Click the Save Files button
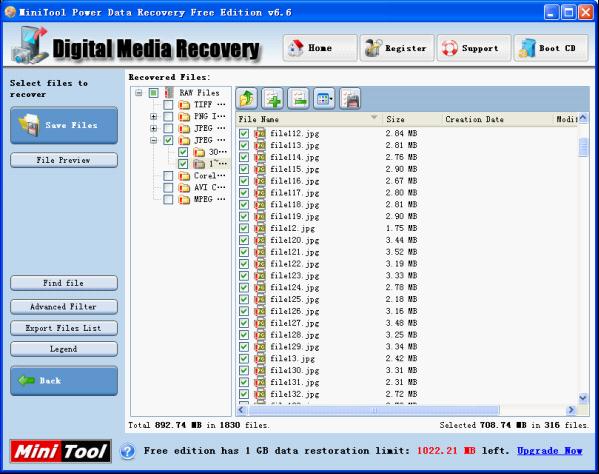The image size is (599, 474). (64, 125)
